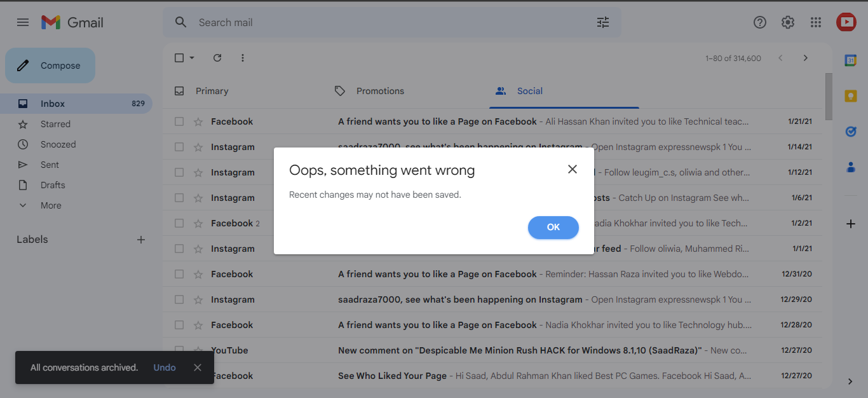Click OK in the error dialog
Image resolution: width=868 pixels, height=398 pixels.
point(553,228)
